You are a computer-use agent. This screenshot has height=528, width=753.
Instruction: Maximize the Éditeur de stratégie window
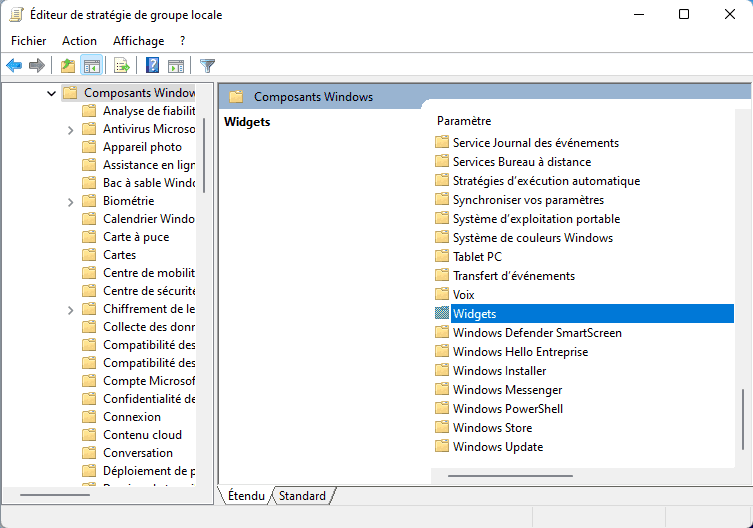click(x=684, y=14)
